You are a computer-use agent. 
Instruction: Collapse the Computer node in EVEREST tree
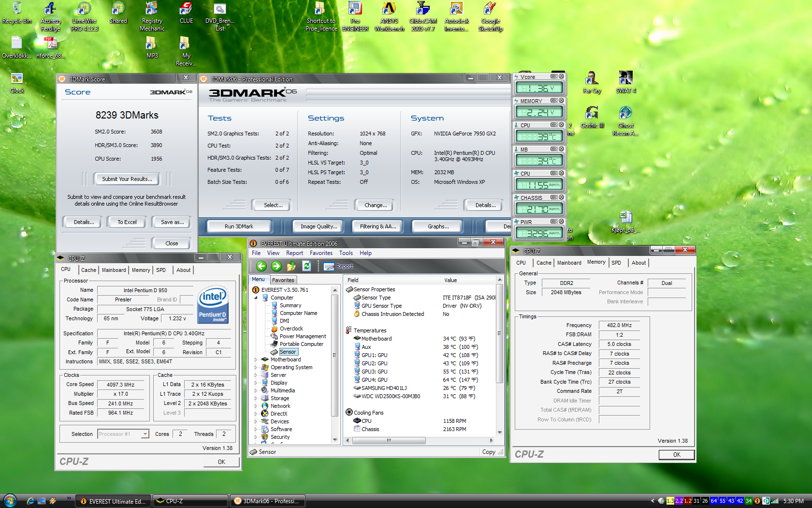point(256,298)
